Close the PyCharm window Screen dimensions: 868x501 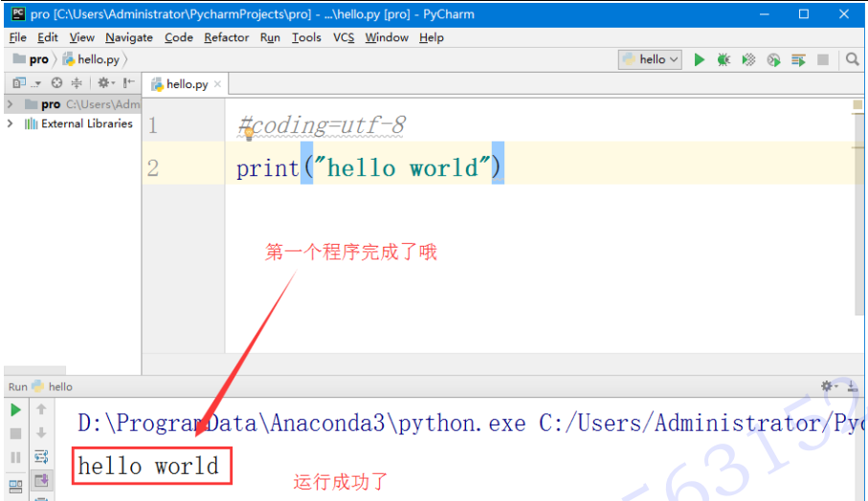point(844,14)
